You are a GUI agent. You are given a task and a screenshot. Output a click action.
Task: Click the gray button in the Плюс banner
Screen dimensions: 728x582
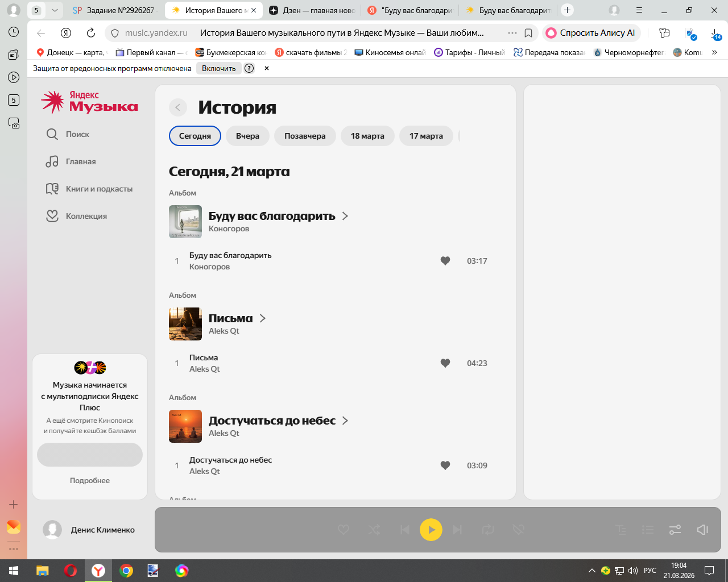pyautogui.click(x=90, y=455)
